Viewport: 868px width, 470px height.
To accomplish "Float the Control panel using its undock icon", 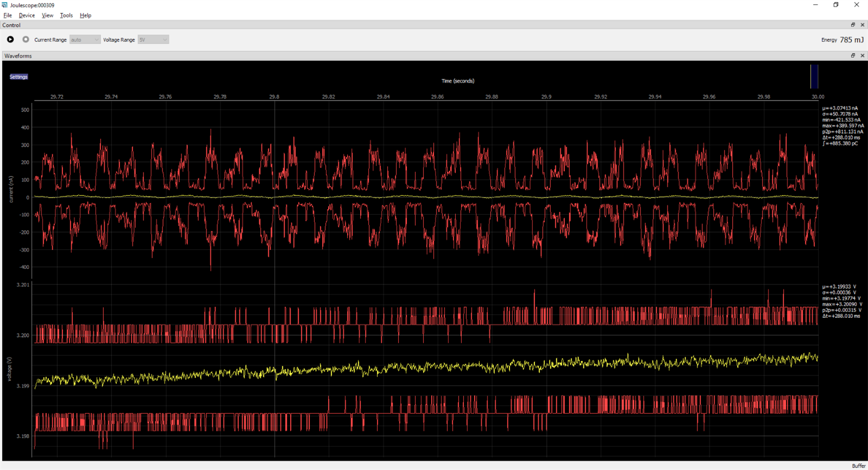I will [x=853, y=25].
